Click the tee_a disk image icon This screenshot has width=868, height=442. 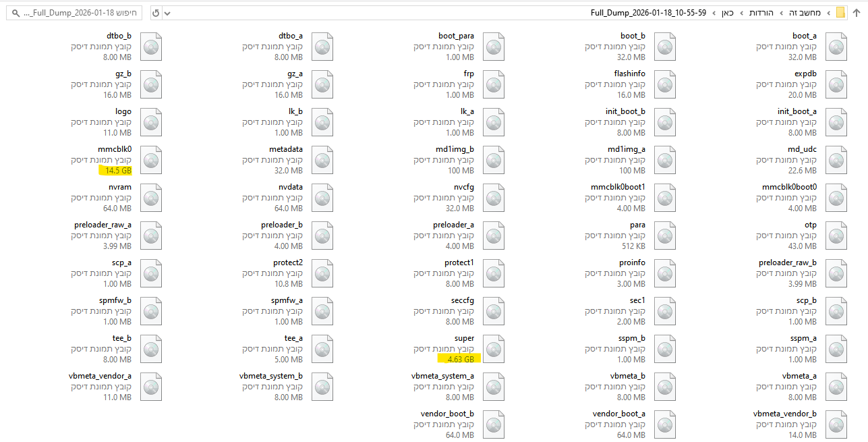(322, 349)
